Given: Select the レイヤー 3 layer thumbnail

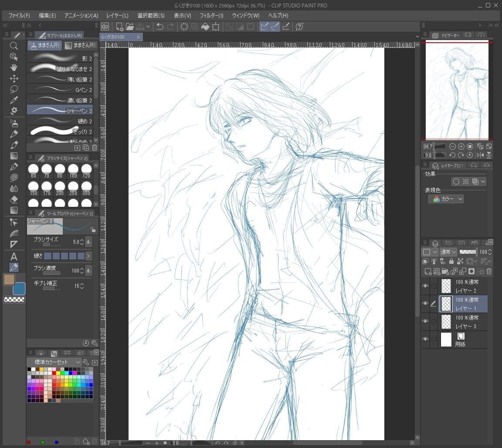Looking at the screenshot, I should (446, 321).
